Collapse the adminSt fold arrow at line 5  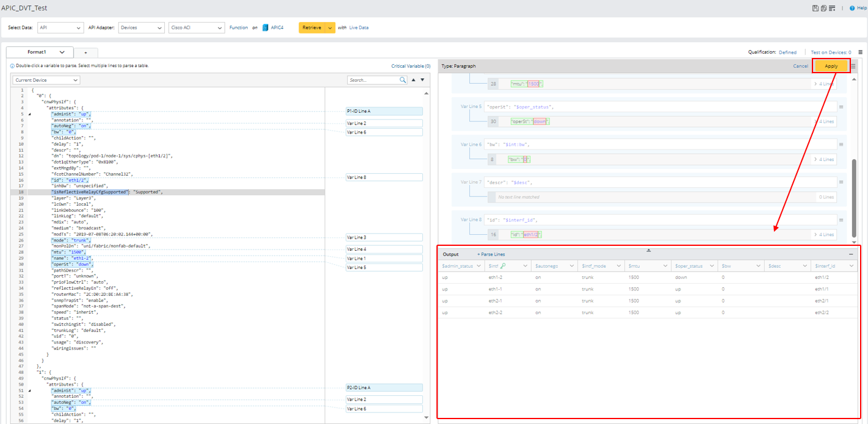coord(29,114)
